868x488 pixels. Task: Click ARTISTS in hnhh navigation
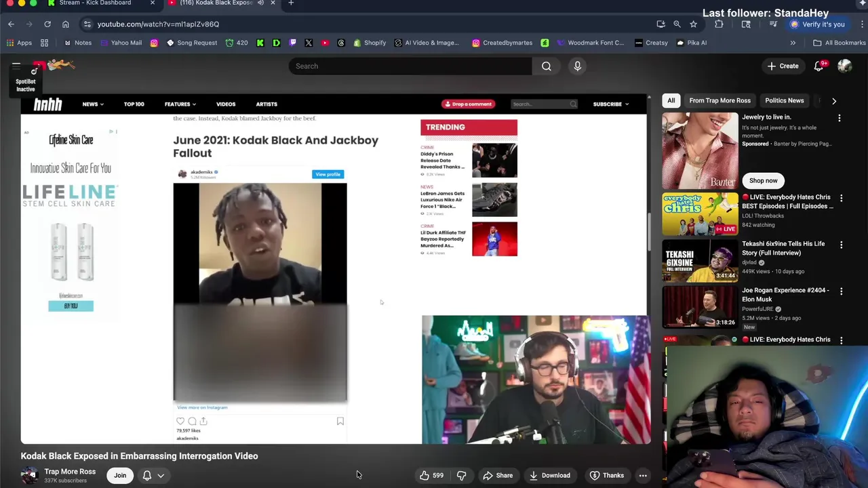click(267, 104)
